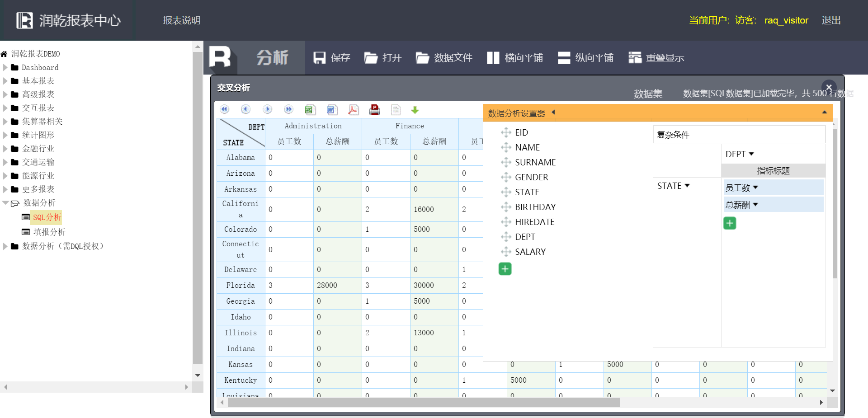This screenshot has height=418, width=868.
Task: Collapse the 数据分析设置器 panel
Action: click(824, 113)
